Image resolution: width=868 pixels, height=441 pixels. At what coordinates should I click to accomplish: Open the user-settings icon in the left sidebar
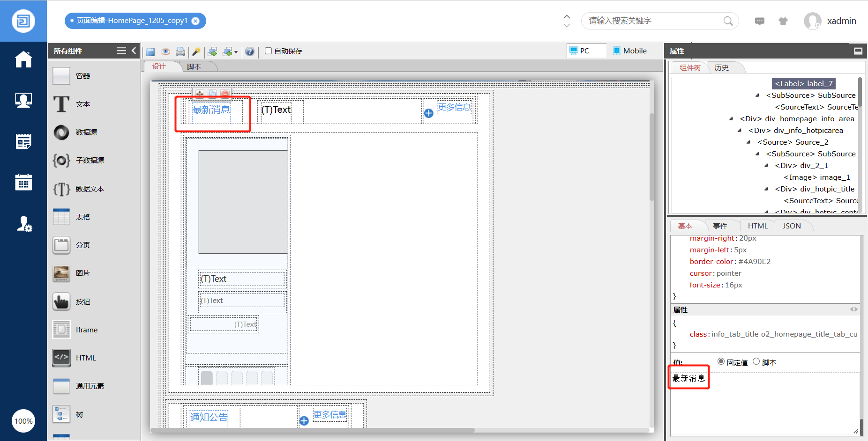click(24, 224)
